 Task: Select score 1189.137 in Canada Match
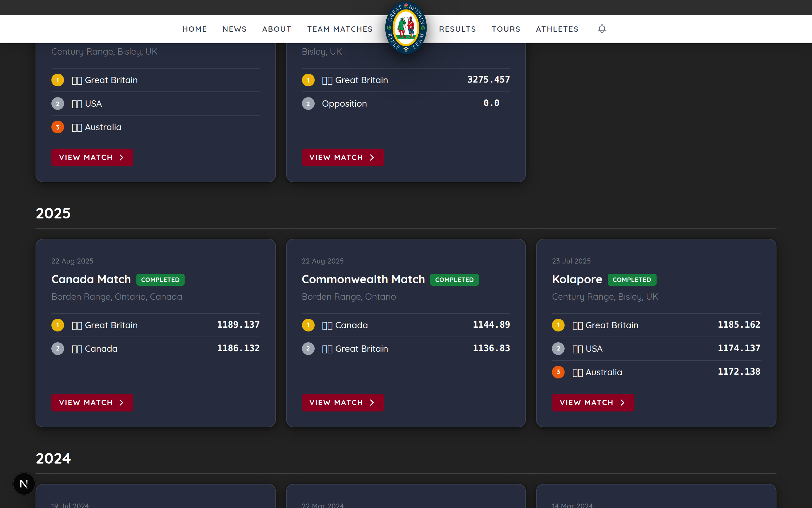pyautogui.click(x=238, y=324)
